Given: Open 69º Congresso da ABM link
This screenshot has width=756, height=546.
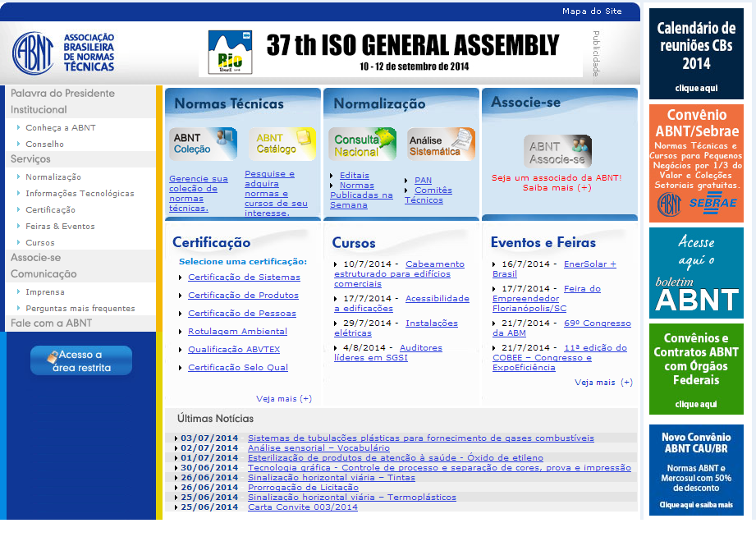Looking at the screenshot, I should click(x=561, y=328).
